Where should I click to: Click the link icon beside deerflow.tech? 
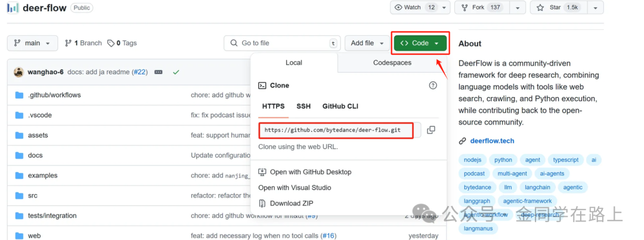[x=463, y=141]
